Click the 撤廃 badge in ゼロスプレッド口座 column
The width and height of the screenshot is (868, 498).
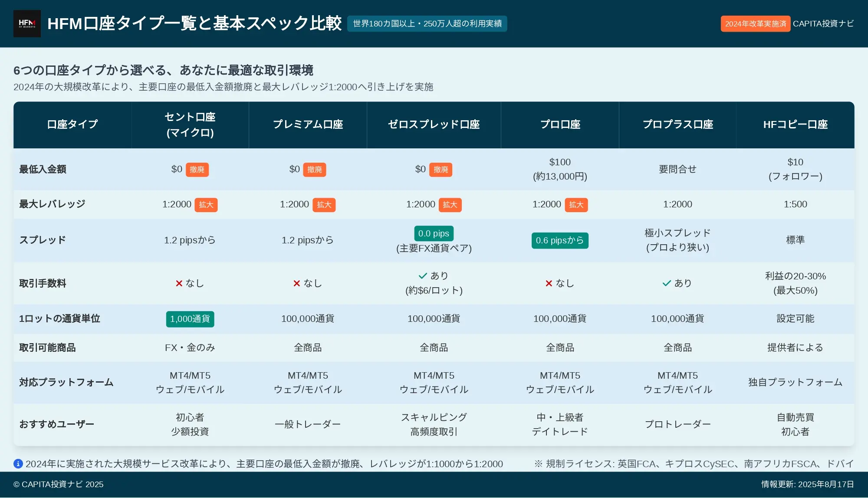click(x=441, y=170)
